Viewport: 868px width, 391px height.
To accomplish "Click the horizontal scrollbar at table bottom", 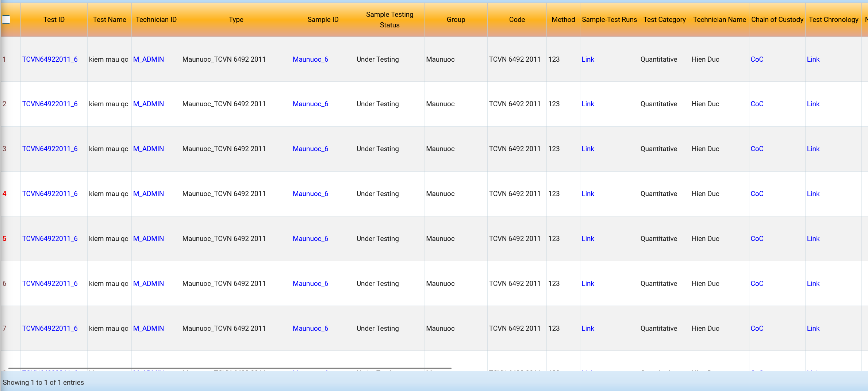I will [x=230, y=368].
